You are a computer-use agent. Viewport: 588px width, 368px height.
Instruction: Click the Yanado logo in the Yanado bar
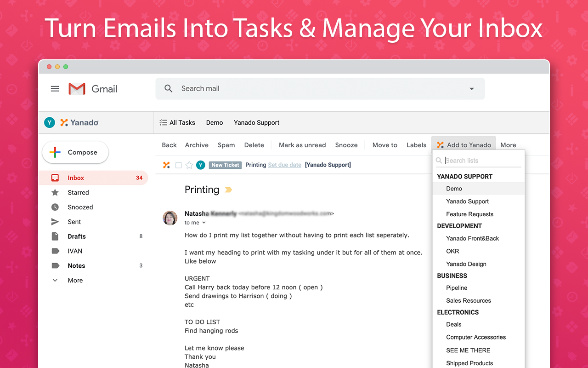click(79, 122)
